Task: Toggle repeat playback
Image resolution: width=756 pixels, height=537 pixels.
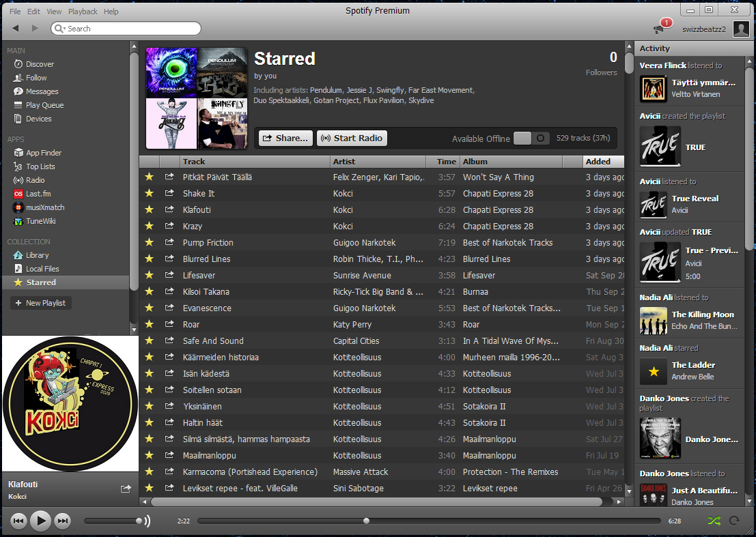Action: (x=735, y=521)
